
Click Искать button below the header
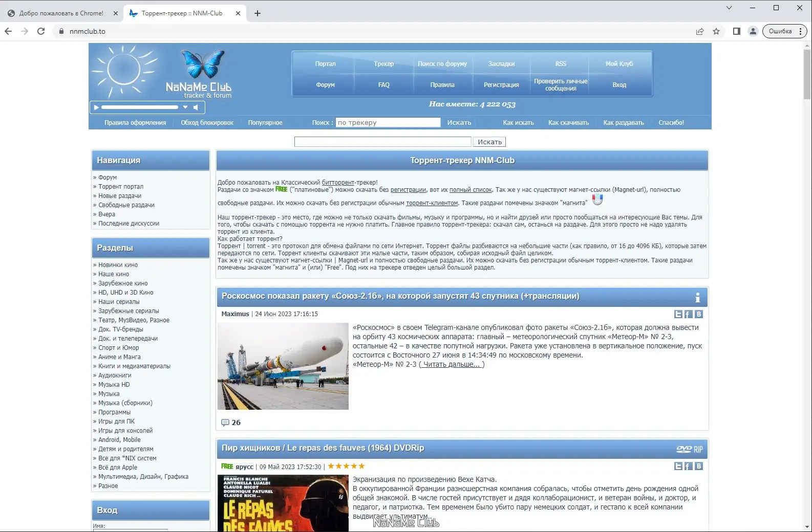489,142
